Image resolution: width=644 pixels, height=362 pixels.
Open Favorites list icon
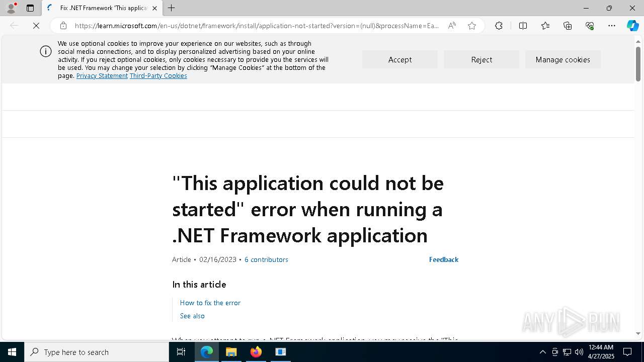(545, 26)
